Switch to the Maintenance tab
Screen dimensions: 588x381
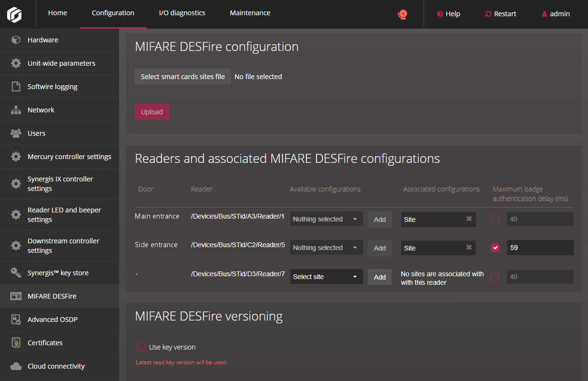(x=250, y=13)
